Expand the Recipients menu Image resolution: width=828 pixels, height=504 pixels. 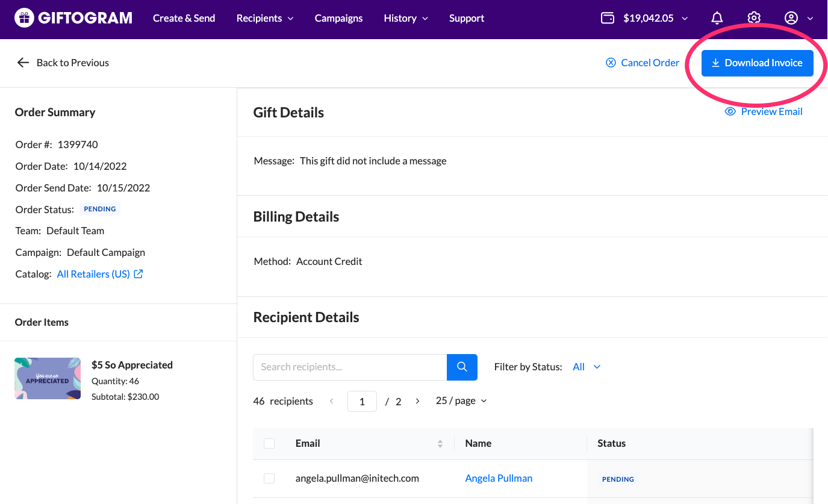265,18
